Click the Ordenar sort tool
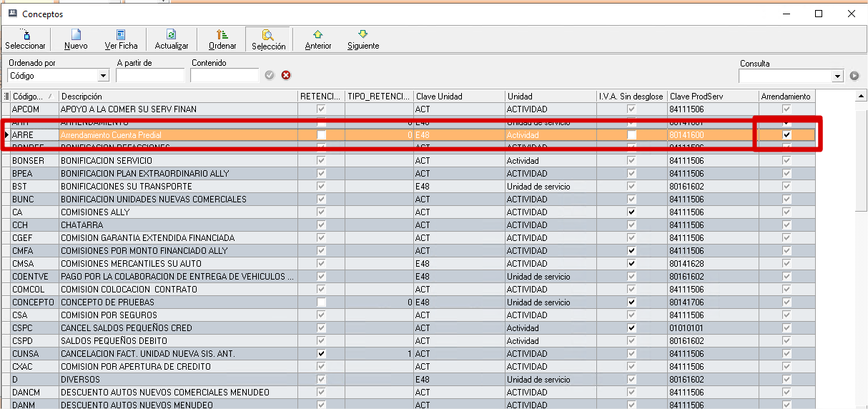This screenshot has width=868, height=409. (x=222, y=39)
